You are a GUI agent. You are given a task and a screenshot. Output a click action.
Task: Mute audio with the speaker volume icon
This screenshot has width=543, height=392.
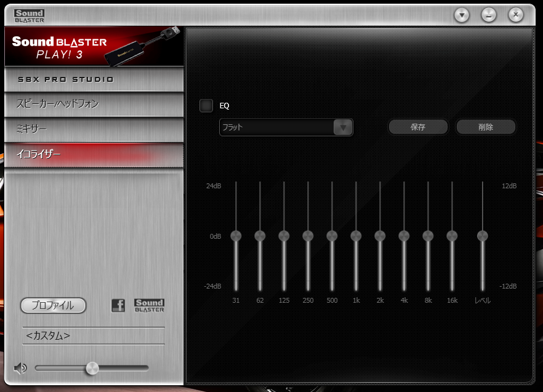[20, 368]
